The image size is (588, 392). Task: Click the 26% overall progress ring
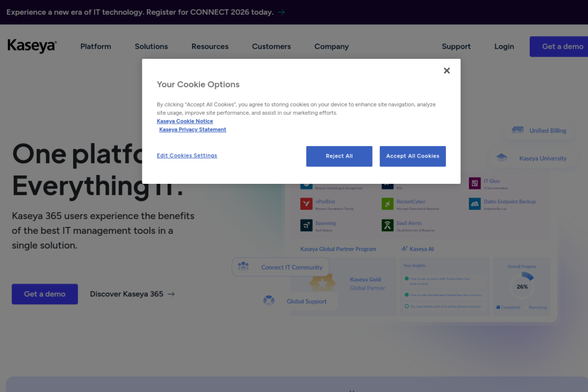click(x=522, y=286)
